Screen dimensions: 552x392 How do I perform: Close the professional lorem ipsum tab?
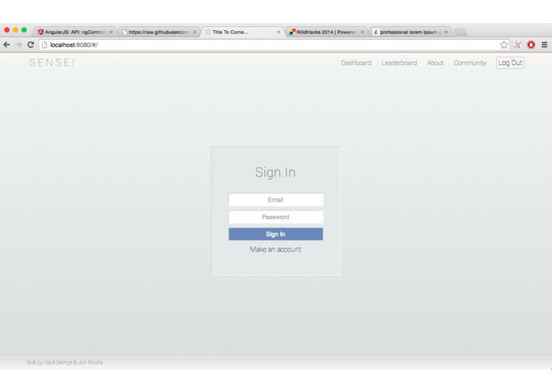point(446,32)
